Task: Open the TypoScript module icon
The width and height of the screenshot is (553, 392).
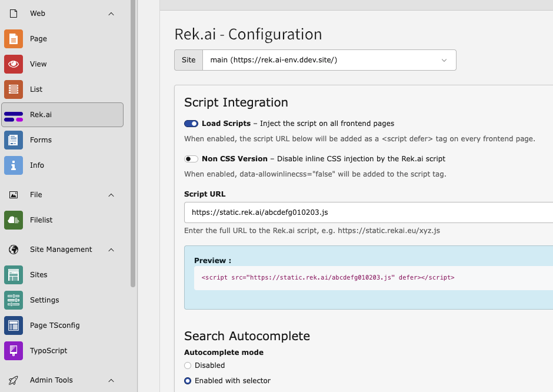Action: (x=14, y=351)
